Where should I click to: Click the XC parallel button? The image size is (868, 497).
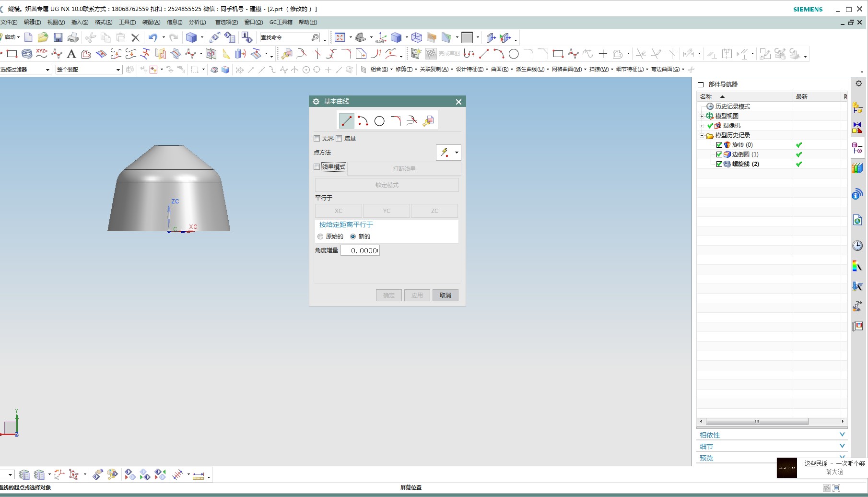click(339, 211)
